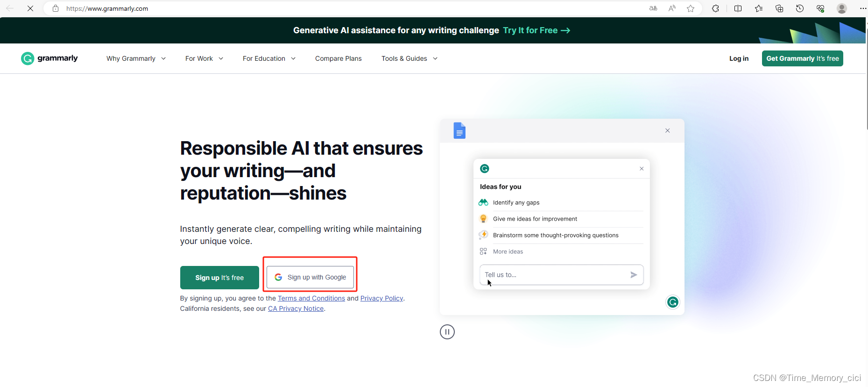
Task: Open the Privacy Policy link
Action: [x=381, y=298]
